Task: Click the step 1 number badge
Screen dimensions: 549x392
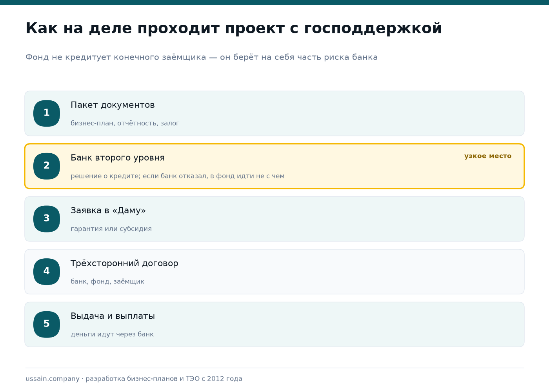Action: (47, 113)
